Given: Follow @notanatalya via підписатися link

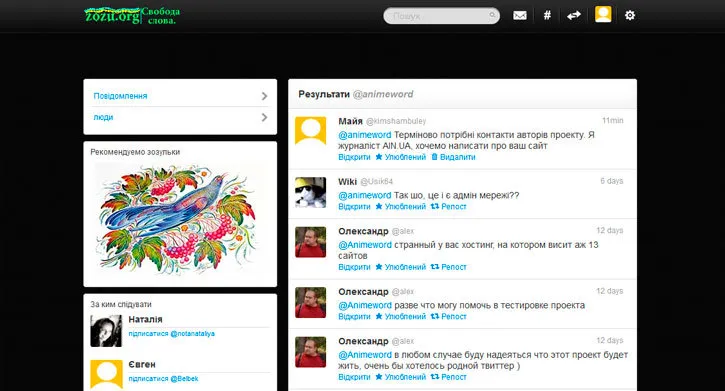Looking at the screenshot, I should coord(172,333).
